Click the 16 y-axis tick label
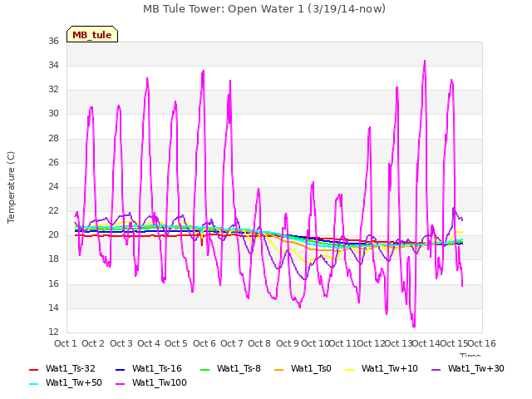Image resolution: width=532 pixels, height=399 pixels. click(53, 284)
